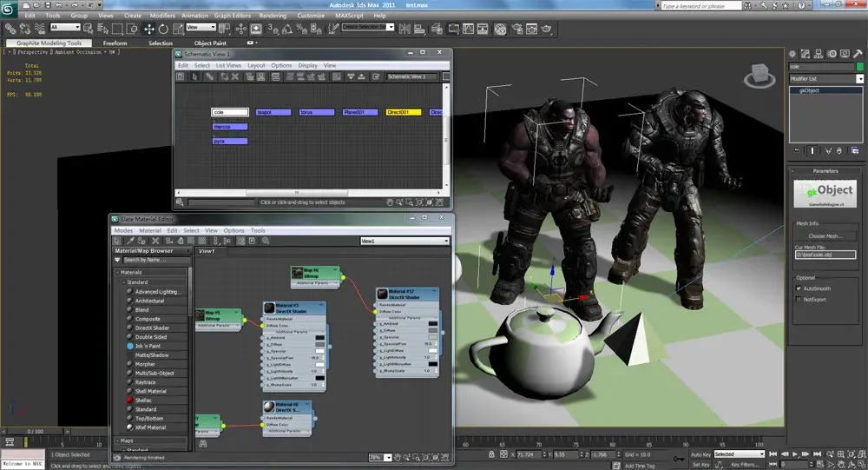The height and width of the screenshot is (470, 868).
Task: Select the marcos node in Schematic View
Action: pos(230,126)
